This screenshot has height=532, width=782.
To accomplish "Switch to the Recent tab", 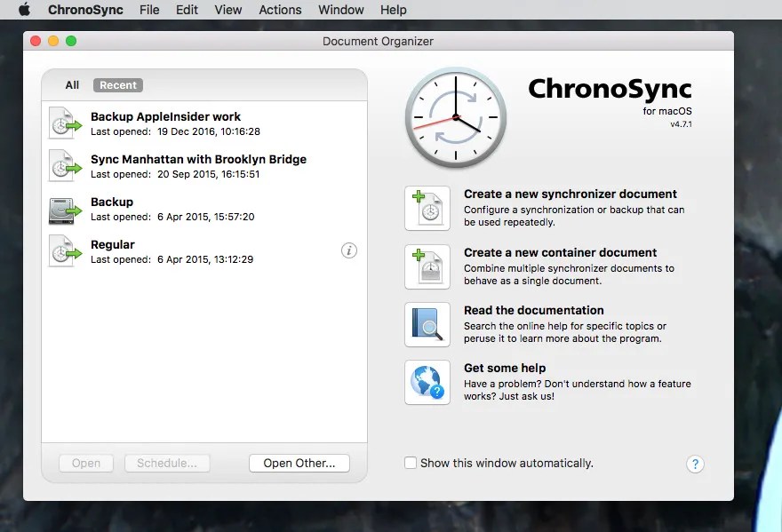I will pyautogui.click(x=117, y=84).
